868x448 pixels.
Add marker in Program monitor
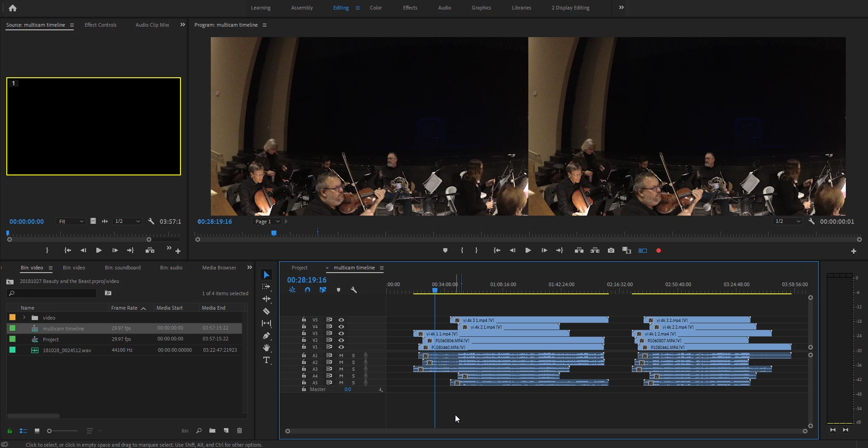pos(445,250)
